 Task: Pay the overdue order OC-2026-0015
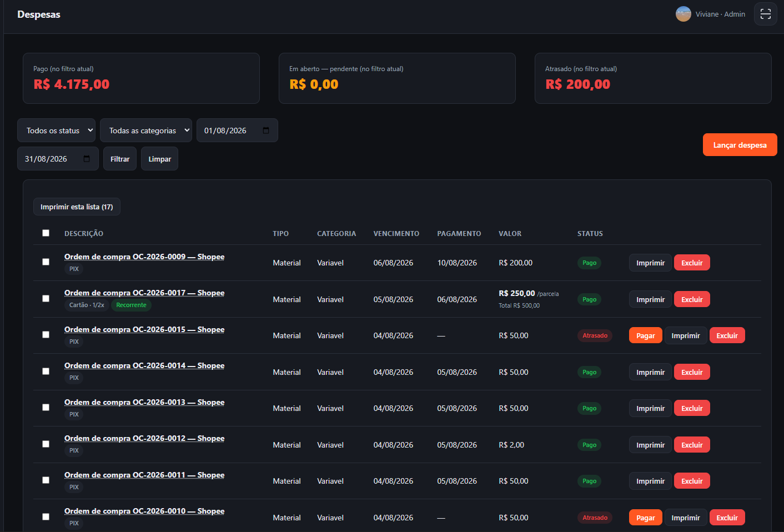click(x=645, y=335)
